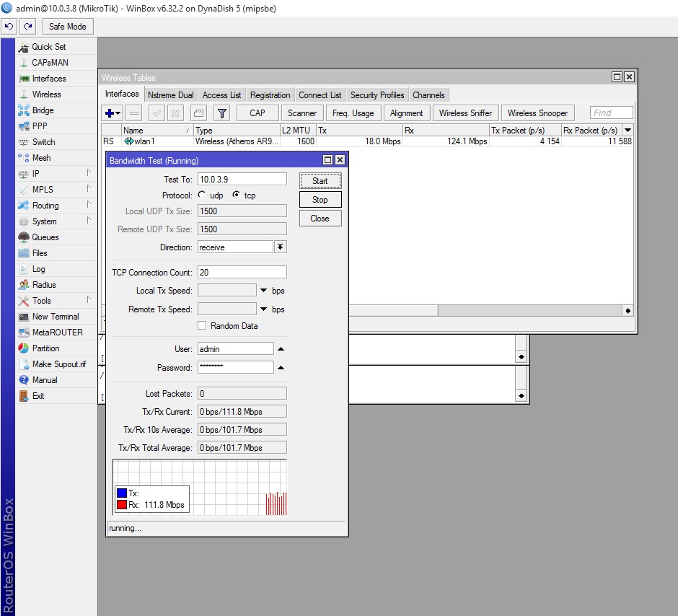Viewport: 678px width, 616px height.
Task: Expand the Remote Tx Speed arrow
Action: tap(263, 309)
